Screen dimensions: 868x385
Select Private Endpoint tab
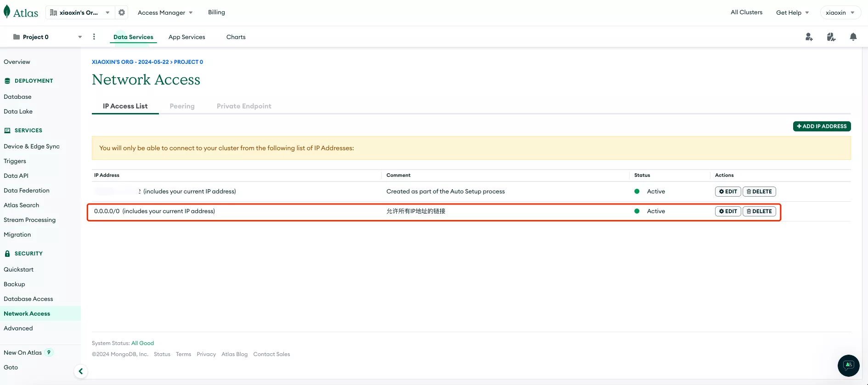(x=244, y=106)
